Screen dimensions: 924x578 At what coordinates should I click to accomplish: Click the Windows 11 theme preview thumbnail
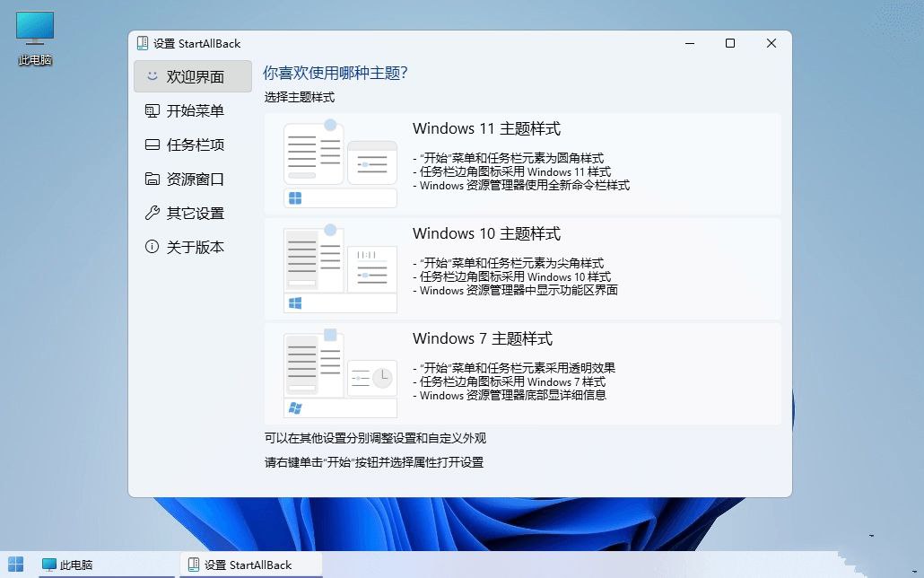(x=339, y=160)
